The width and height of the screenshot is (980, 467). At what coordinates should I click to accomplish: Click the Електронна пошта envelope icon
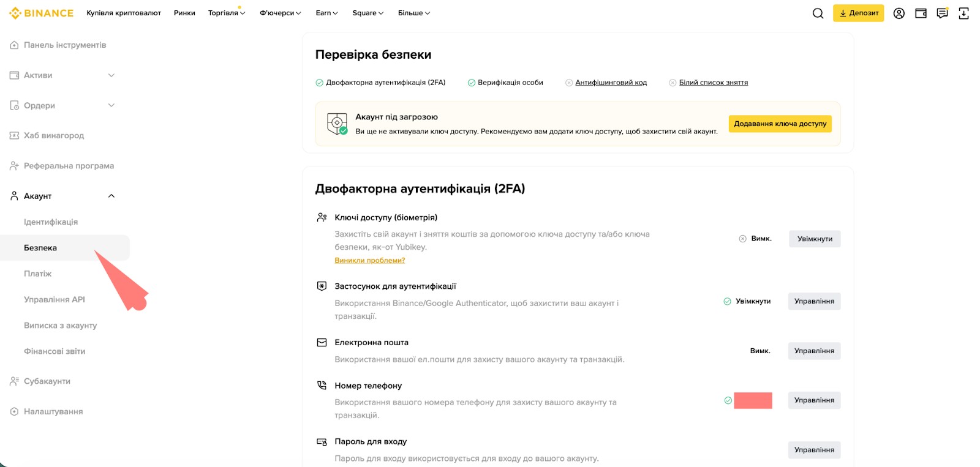(322, 342)
